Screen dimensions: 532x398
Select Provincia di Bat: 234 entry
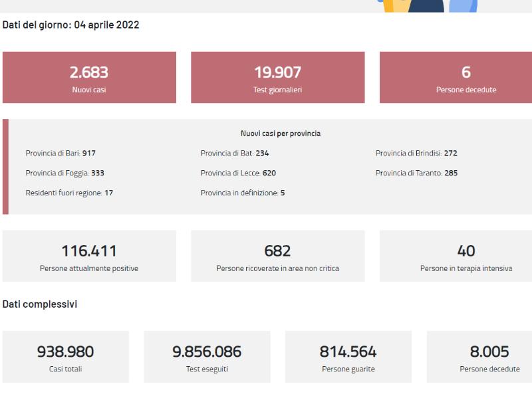[x=235, y=153]
